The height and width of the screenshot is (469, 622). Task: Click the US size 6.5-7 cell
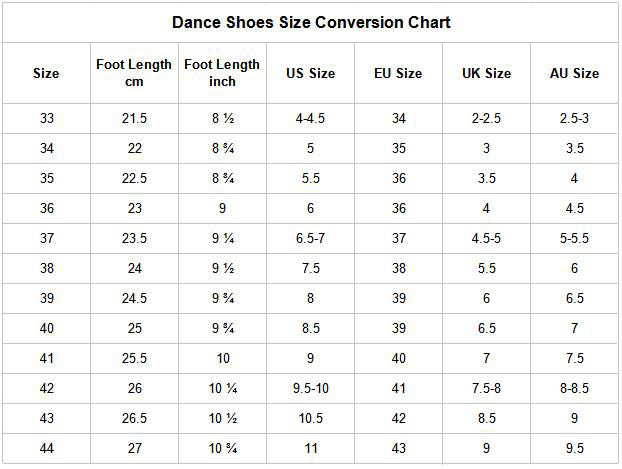(310, 239)
